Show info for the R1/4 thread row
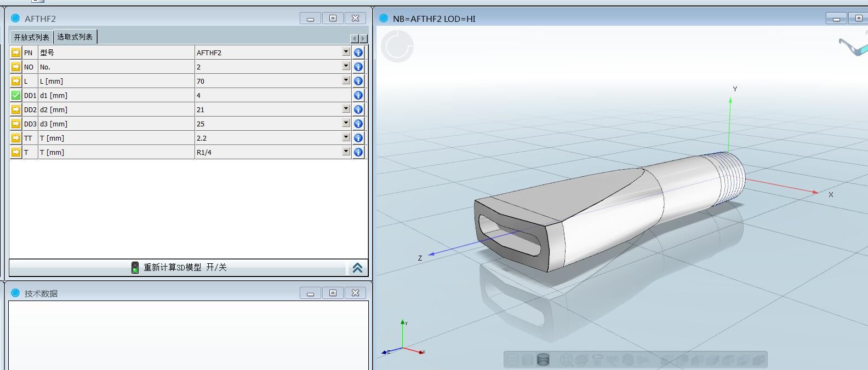Image resolution: width=868 pixels, height=370 pixels. pos(358,152)
